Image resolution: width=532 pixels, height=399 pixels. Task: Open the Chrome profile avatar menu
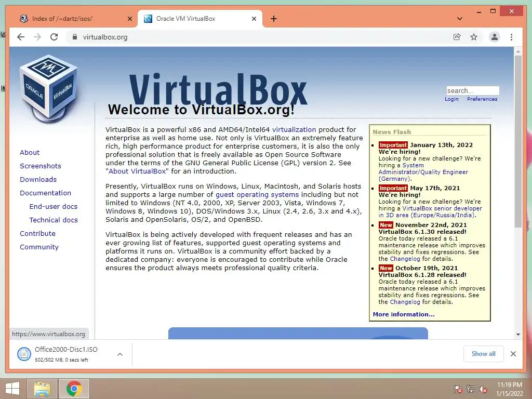495,37
